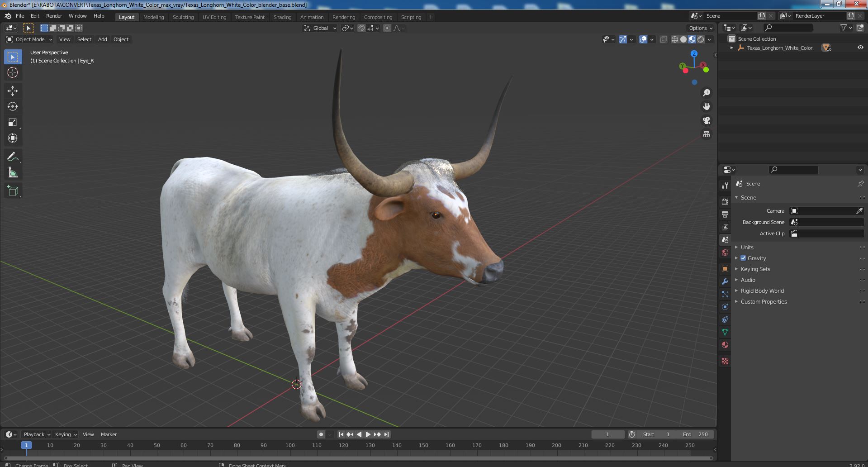Viewport: 868px width, 467px height.
Task: Toggle camera view icon in viewport
Action: click(x=706, y=120)
